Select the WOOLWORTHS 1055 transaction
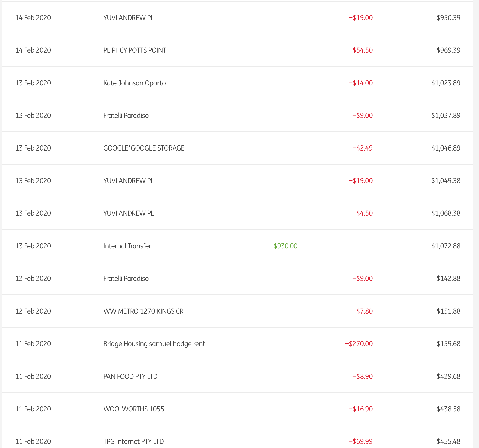Image resolution: width=479 pixels, height=448 pixels. point(134,409)
